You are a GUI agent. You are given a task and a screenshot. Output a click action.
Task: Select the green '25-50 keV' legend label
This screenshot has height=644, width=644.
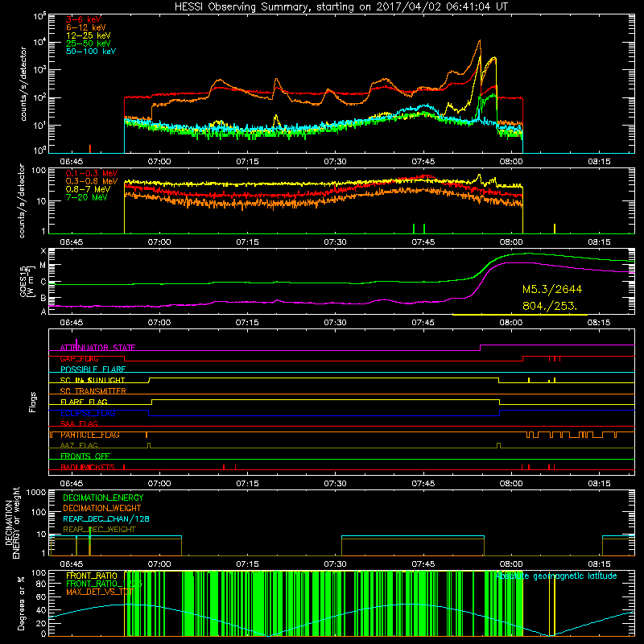click(x=89, y=43)
